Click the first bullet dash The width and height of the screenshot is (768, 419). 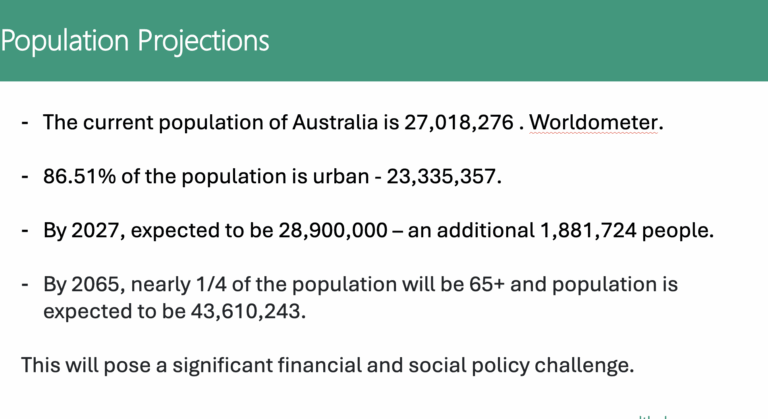(25, 123)
